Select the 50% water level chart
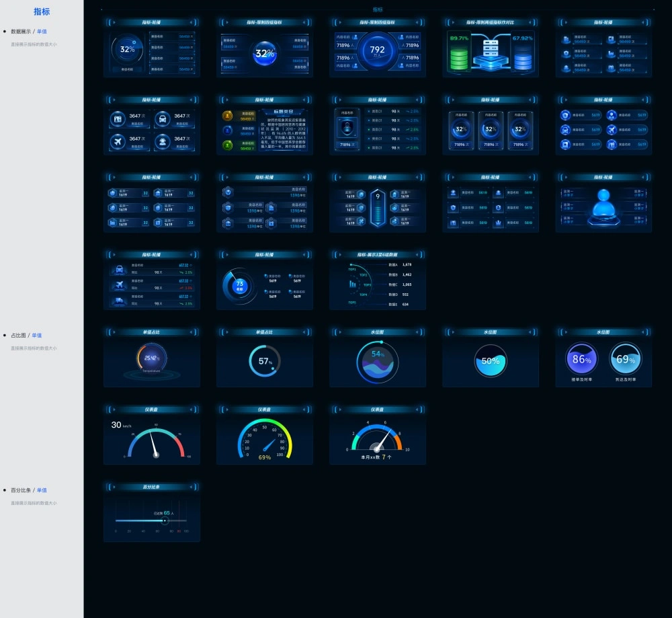The width and height of the screenshot is (672, 618). click(x=491, y=361)
